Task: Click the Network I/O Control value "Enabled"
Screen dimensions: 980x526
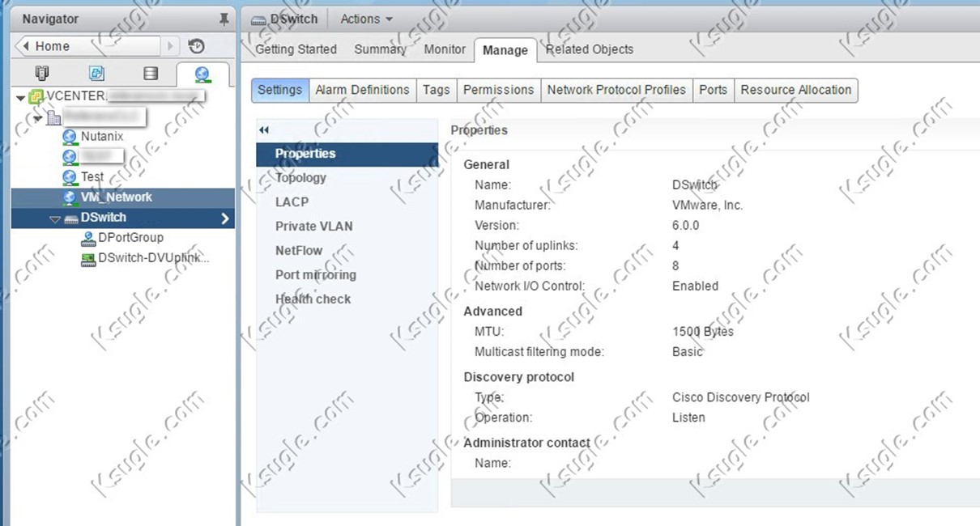Action: click(x=695, y=286)
